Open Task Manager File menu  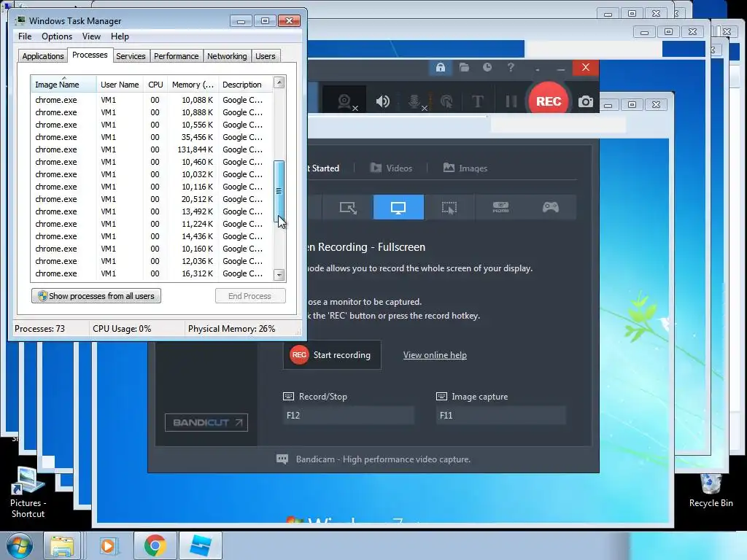coord(25,36)
